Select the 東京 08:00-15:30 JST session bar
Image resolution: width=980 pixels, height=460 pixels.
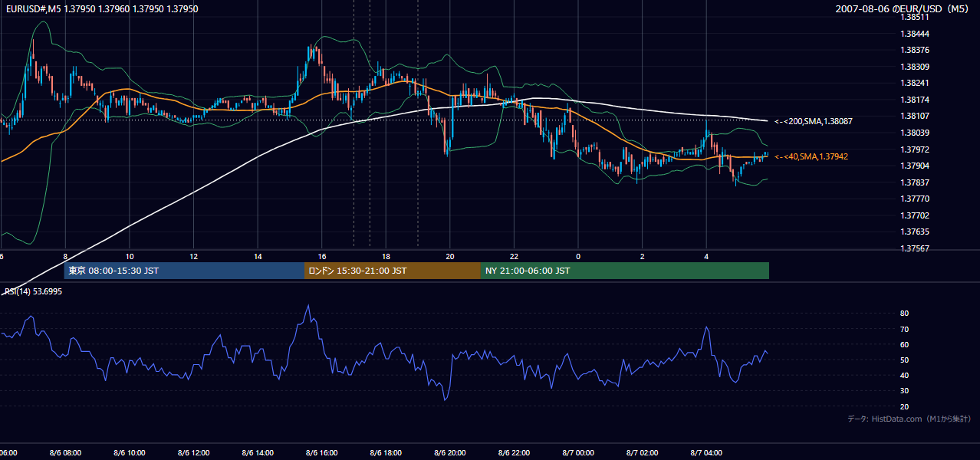(x=184, y=271)
